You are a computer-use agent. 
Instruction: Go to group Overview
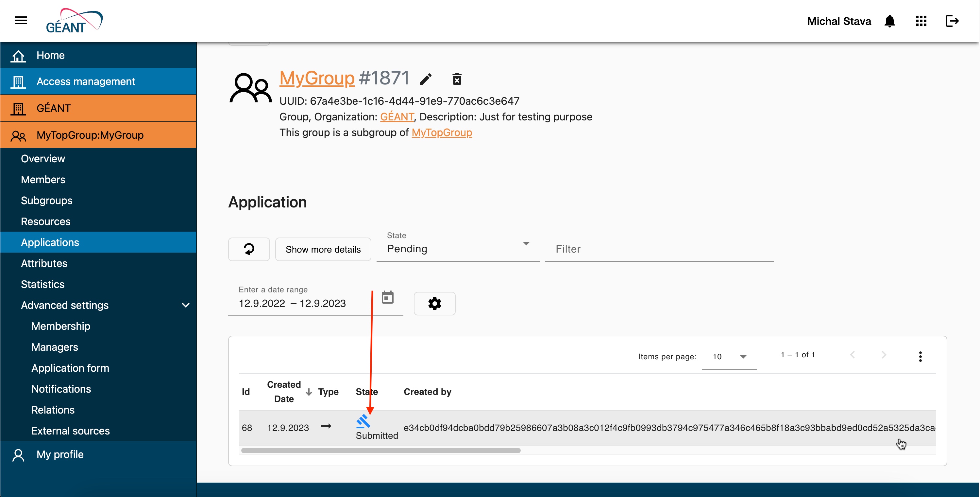[x=98, y=158]
